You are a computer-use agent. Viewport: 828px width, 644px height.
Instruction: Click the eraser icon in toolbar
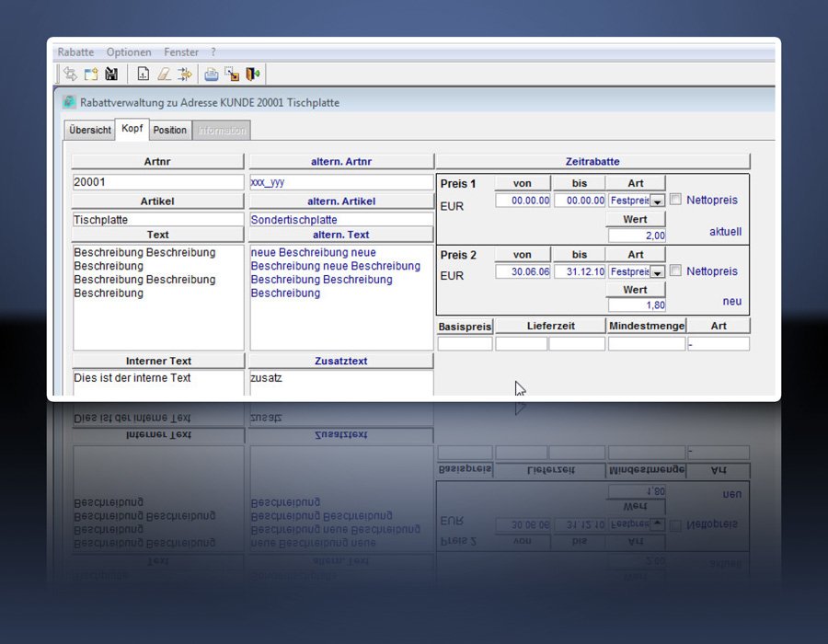coord(164,75)
